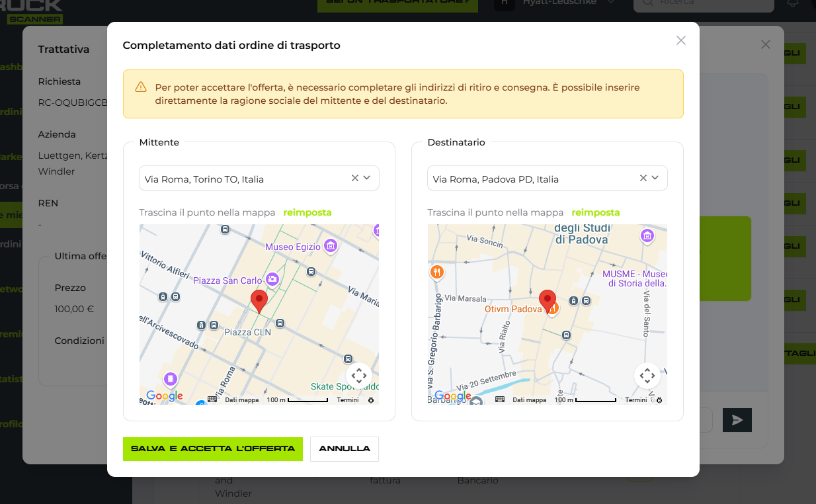
Task: Click report-error icon on Mittente map
Action: tap(370, 400)
